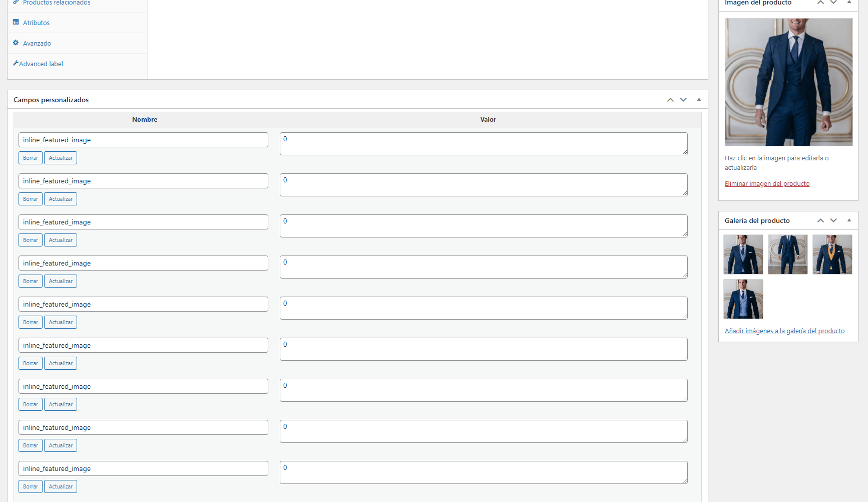This screenshot has width=868, height=502.
Task: Click the main product image to edit
Action: pyautogui.click(x=788, y=82)
